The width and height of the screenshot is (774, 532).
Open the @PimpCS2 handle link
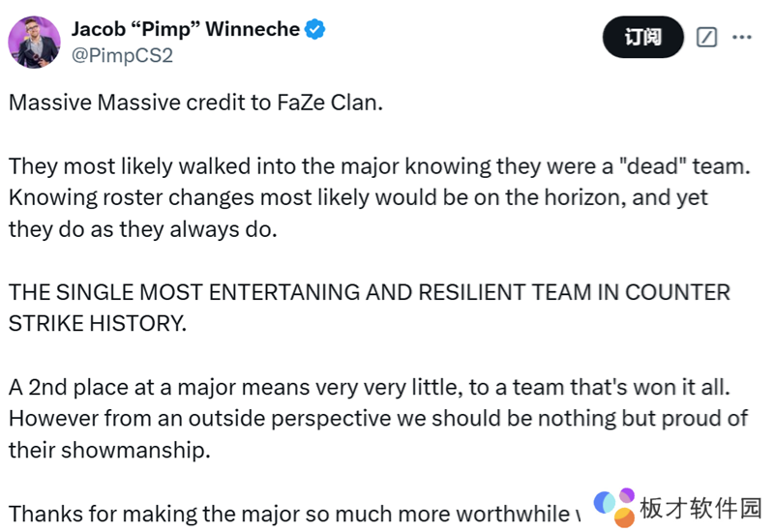click(122, 55)
